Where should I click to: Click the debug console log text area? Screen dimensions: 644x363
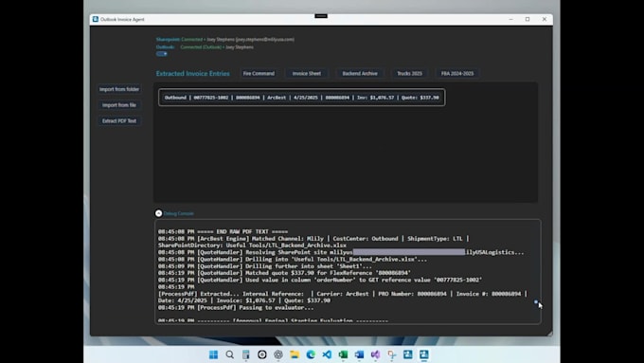[348, 272]
